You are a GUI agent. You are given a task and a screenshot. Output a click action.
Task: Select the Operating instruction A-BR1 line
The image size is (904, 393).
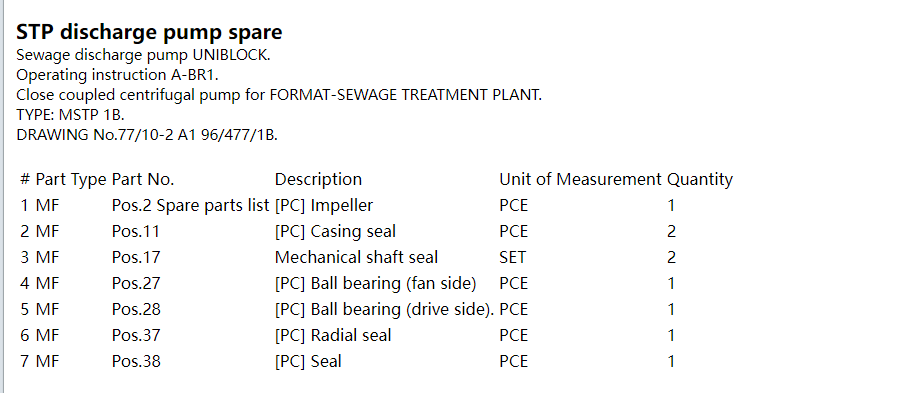[x=117, y=75]
